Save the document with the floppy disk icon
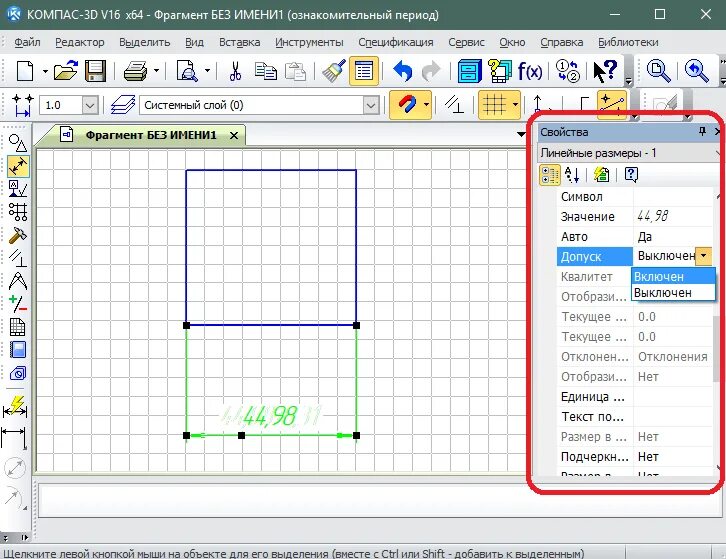 [x=95, y=71]
